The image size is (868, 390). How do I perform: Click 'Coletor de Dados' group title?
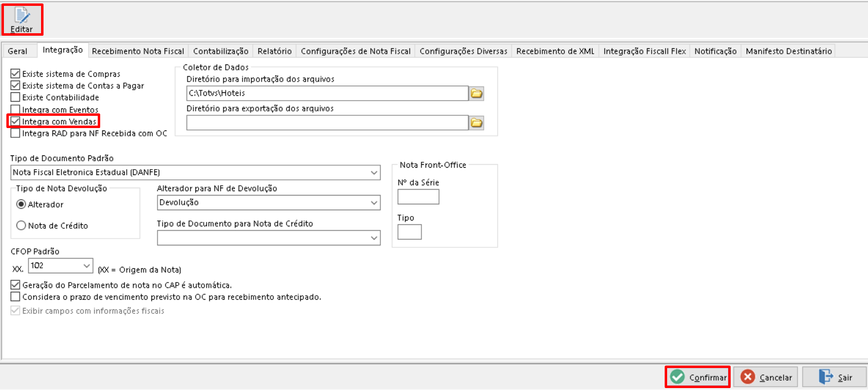pos(216,67)
